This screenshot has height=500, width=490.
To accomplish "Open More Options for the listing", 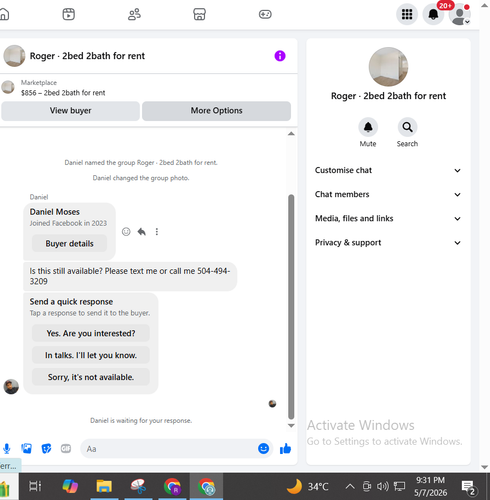I will pyautogui.click(x=216, y=111).
